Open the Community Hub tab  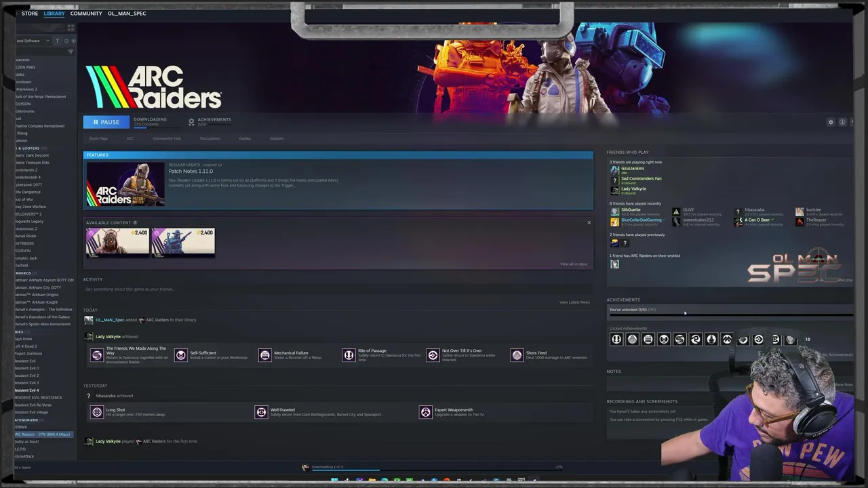(167, 138)
